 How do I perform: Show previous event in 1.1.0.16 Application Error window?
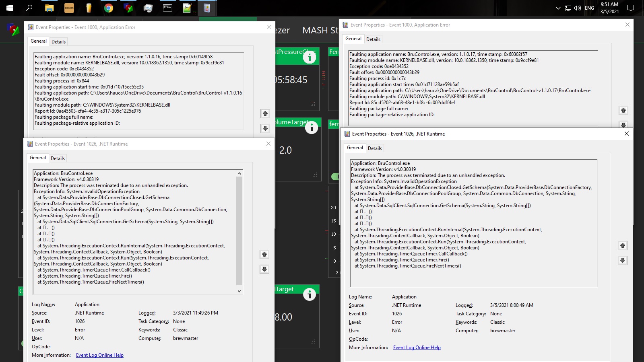(265, 113)
